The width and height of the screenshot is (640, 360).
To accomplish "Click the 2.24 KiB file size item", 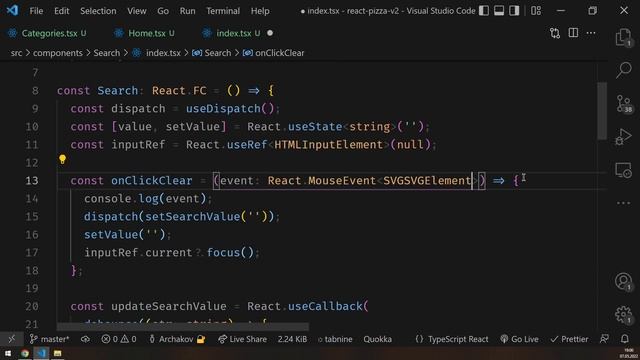I will tap(292, 339).
